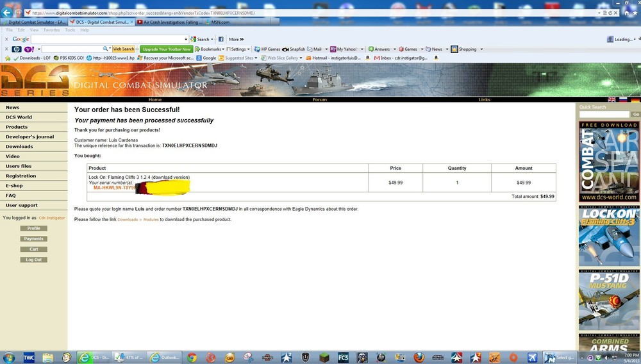Image resolution: width=641 pixels, height=364 pixels.
Task: Click the Google toolbar search field
Action: [x=108, y=39]
